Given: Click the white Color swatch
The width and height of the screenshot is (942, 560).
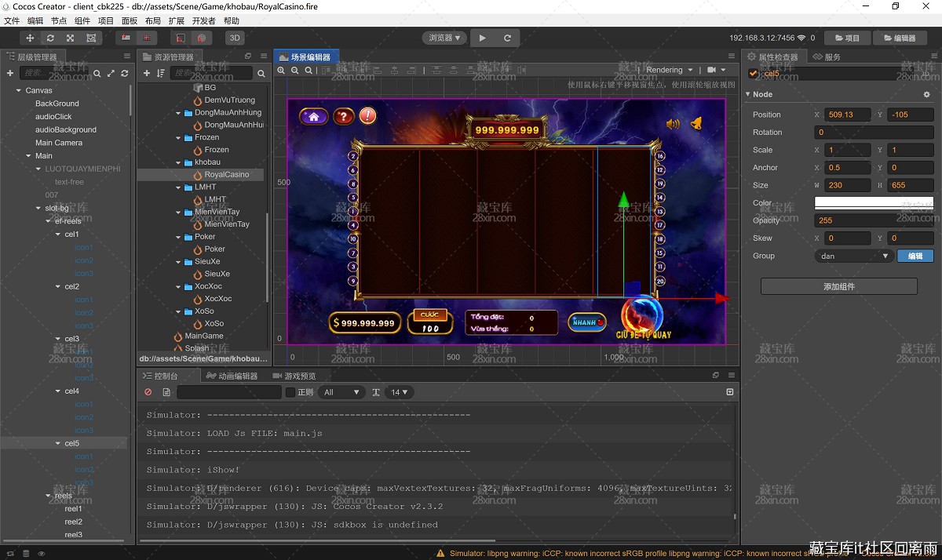Looking at the screenshot, I should [874, 202].
